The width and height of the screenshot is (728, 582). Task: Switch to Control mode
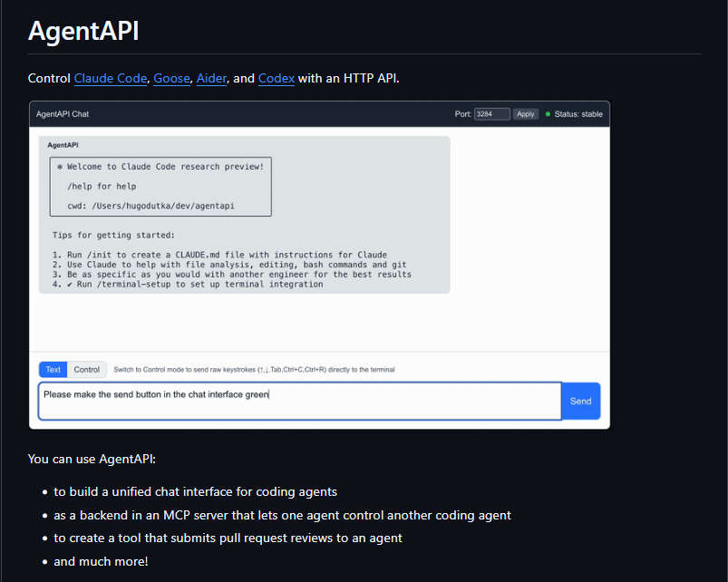pyautogui.click(x=87, y=370)
